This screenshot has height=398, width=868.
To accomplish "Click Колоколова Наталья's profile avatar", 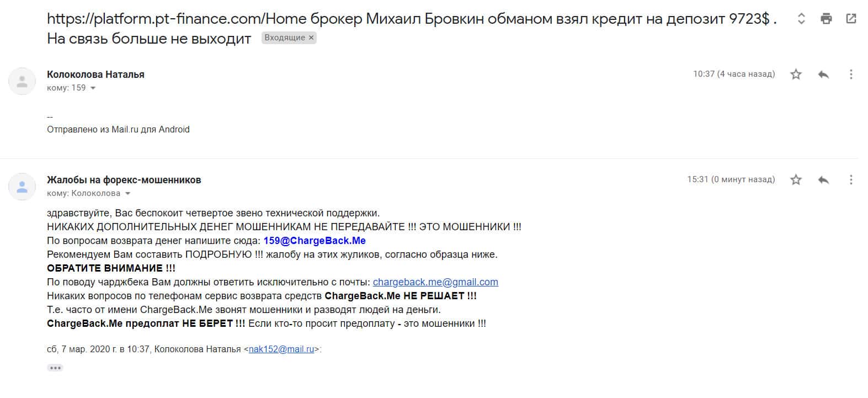I will tap(22, 81).
